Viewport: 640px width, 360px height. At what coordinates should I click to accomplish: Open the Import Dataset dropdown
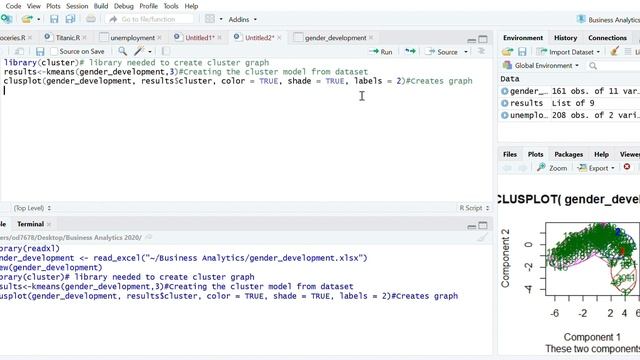click(568, 52)
